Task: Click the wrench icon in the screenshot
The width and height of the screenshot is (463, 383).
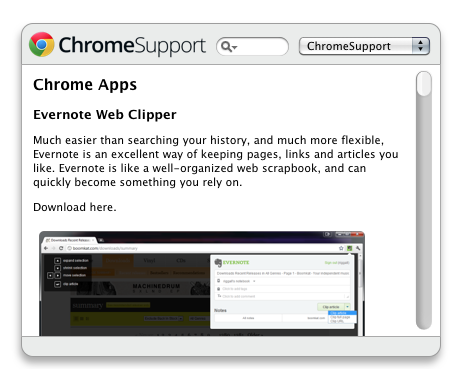Action: click(x=358, y=248)
